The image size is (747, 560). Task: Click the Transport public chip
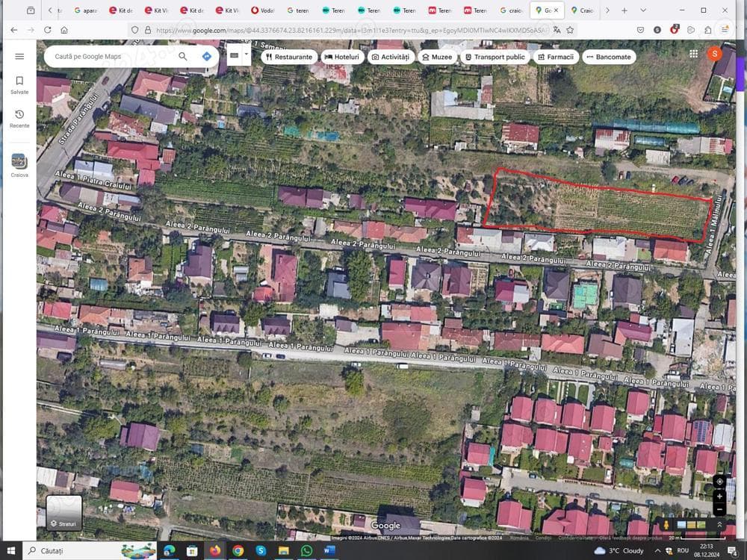point(495,57)
